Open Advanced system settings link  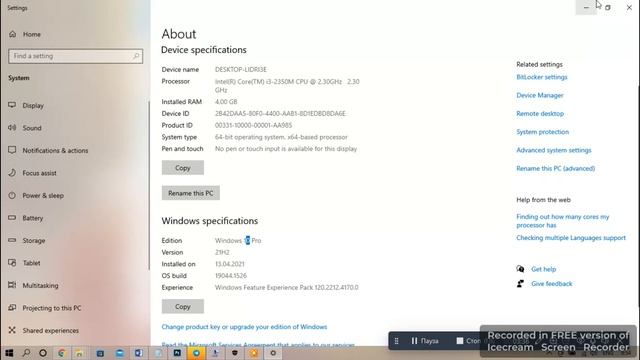click(x=553, y=150)
